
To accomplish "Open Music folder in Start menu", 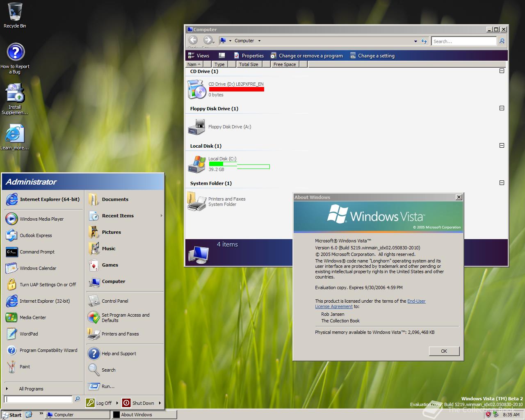I will click(125, 249).
